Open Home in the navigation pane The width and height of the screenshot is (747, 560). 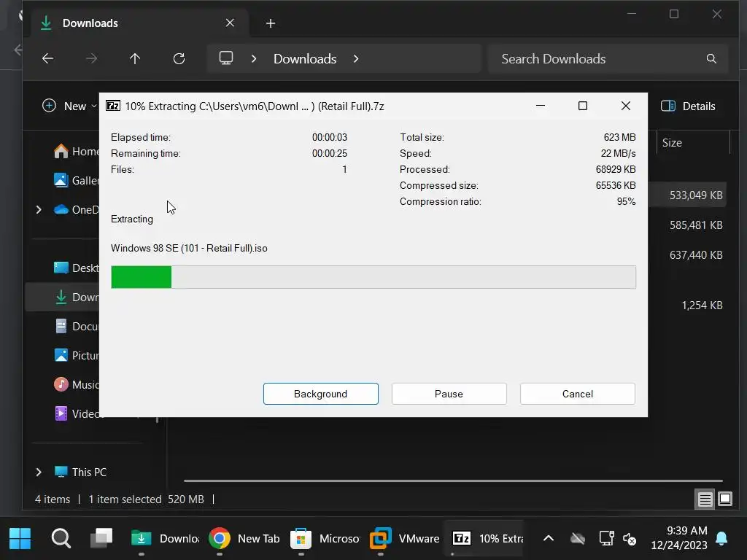tap(76, 152)
